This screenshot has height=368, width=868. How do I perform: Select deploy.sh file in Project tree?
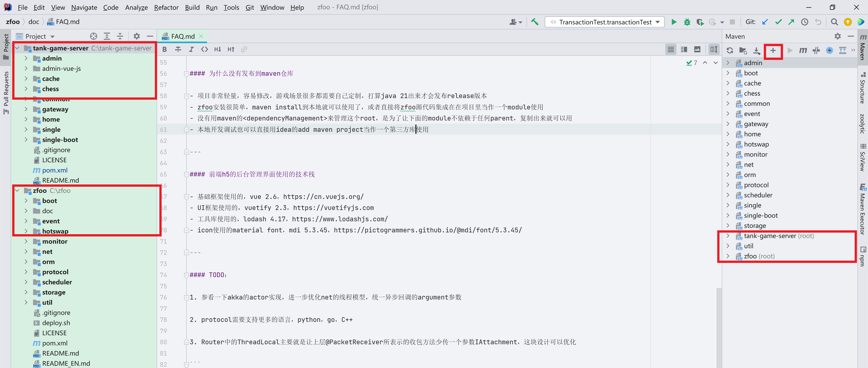(x=56, y=323)
